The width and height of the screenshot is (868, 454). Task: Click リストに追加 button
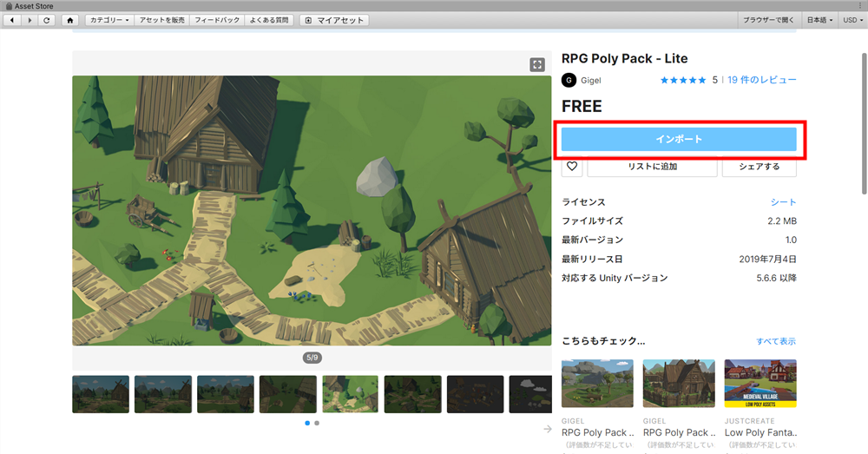pyautogui.click(x=652, y=167)
